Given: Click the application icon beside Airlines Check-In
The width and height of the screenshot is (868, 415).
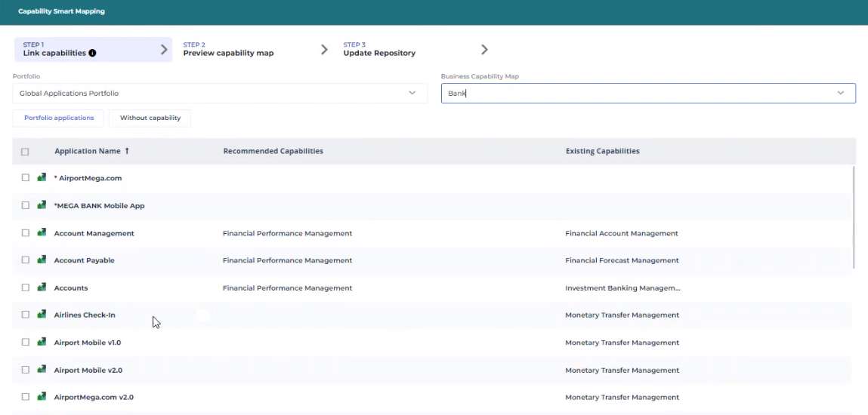Looking at the screenshot, I should click(x=42, y=315).
